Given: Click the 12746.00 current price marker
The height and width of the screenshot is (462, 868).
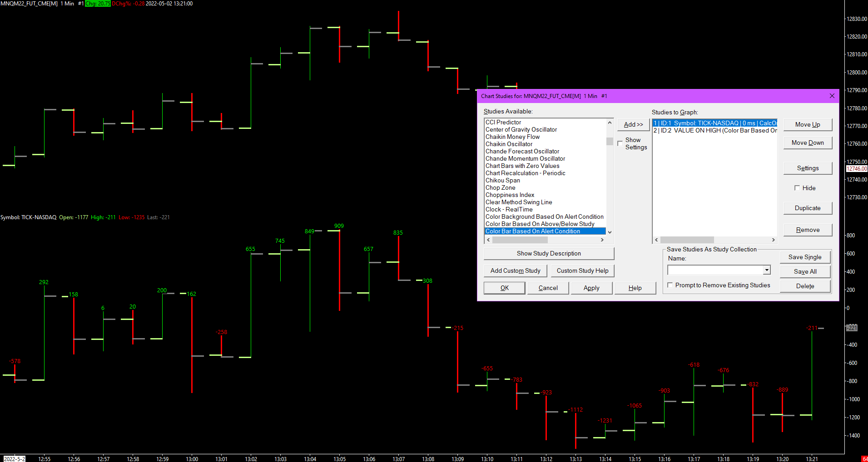Looking at the screenshot, I should [x=857, y=169].
